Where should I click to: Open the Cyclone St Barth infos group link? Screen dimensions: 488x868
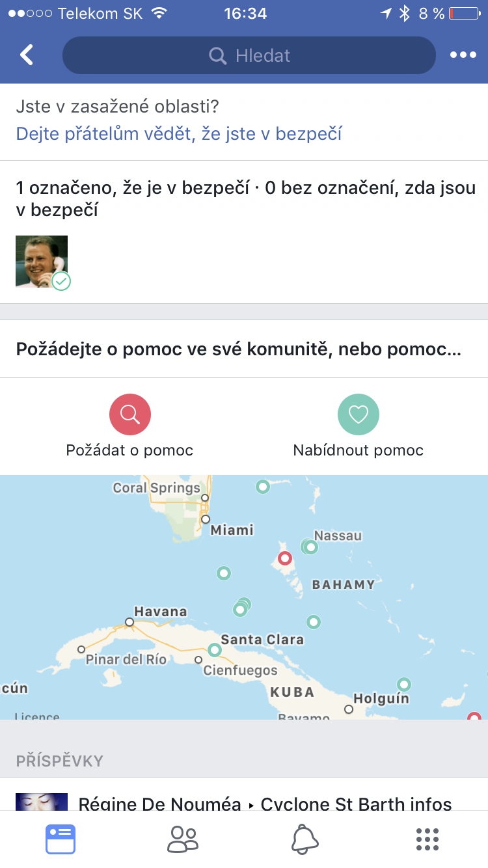coord(356,805)
